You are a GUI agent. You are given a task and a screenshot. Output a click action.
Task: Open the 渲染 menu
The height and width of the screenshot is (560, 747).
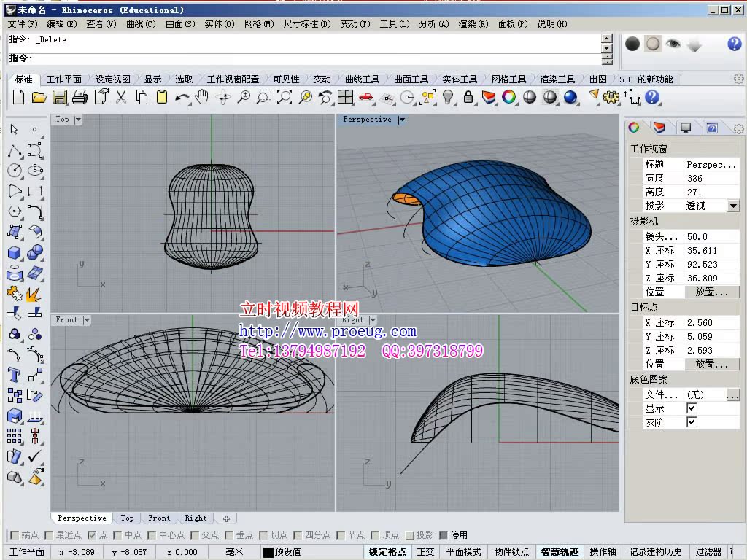(473, 24)
